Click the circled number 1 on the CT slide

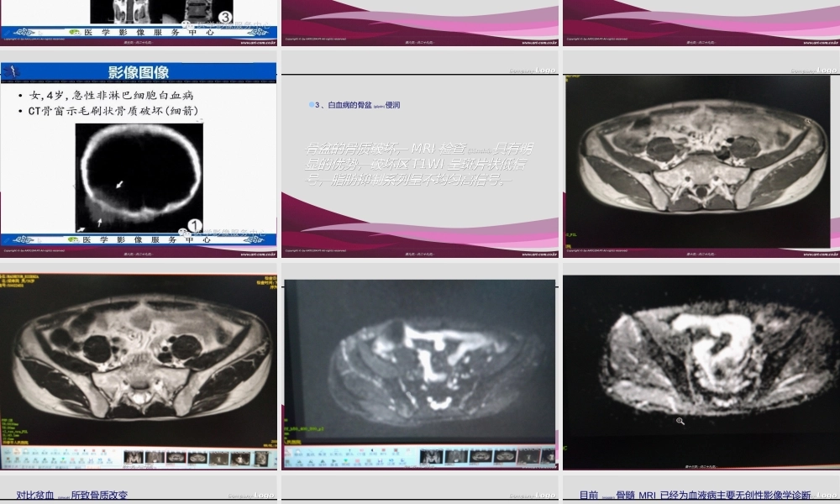pyautogui.click(x=194, y=225)
